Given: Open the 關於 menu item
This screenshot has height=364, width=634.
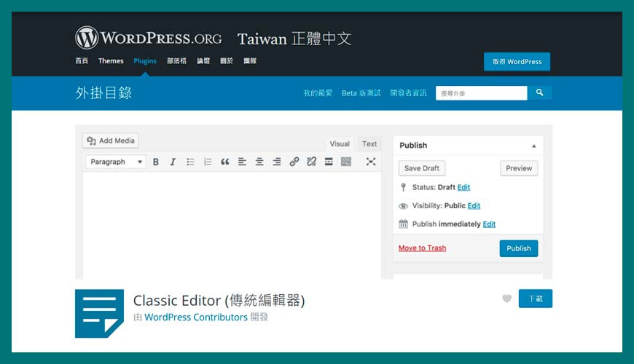Looking at the screenshot, I should coord(227,61).
